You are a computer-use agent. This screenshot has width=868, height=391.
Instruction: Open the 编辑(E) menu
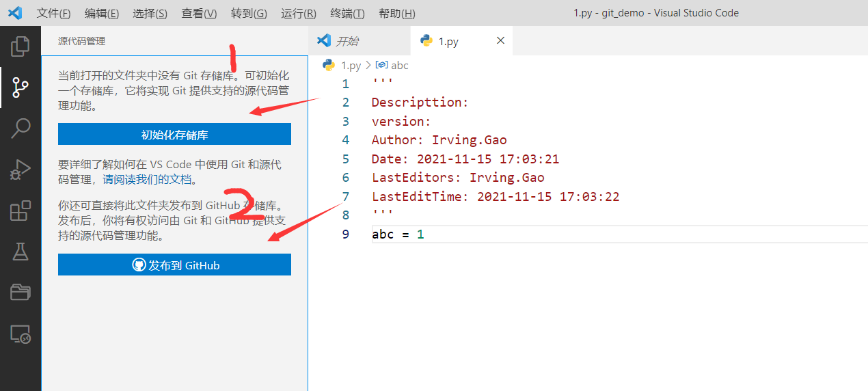pyautogui.click(x=102, y=14)
